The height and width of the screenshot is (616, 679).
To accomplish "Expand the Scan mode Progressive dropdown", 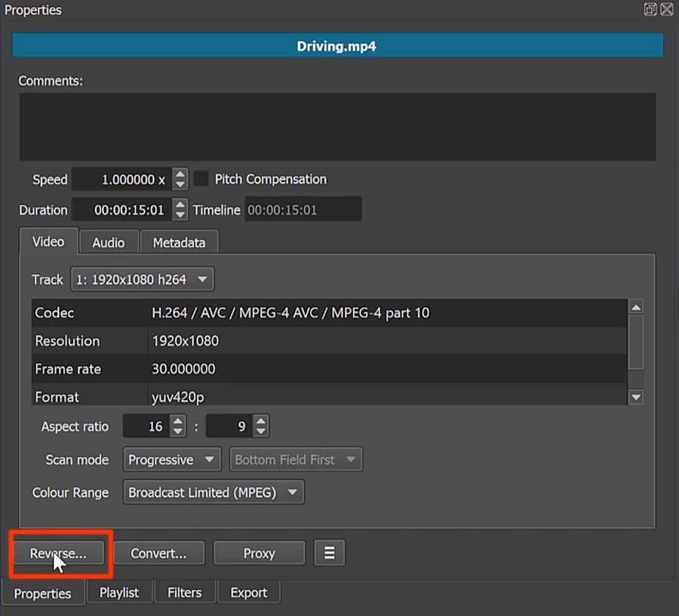I will pyautogui.click(x=171, y=460).
